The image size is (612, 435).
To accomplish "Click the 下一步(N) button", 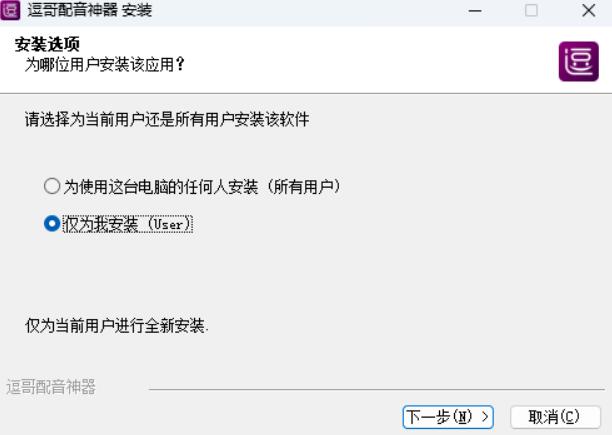I will pos(448,417).
